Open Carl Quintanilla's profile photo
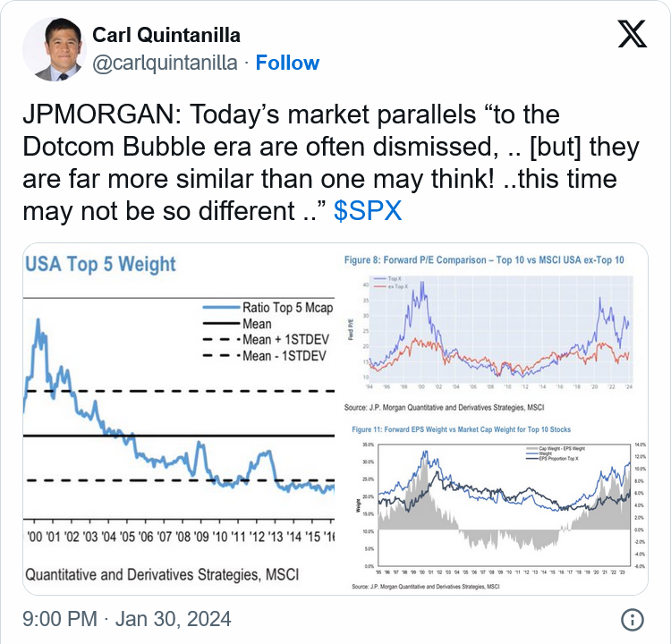 [54, 49]
